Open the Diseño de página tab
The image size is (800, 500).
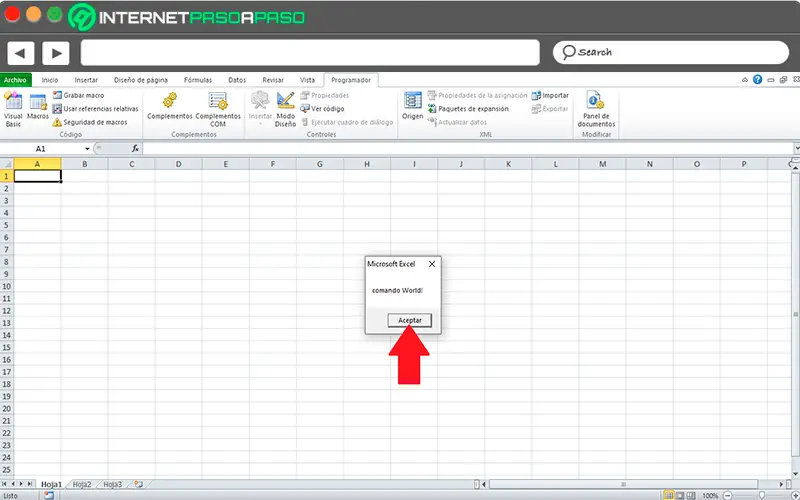click(x=141, y=80)
